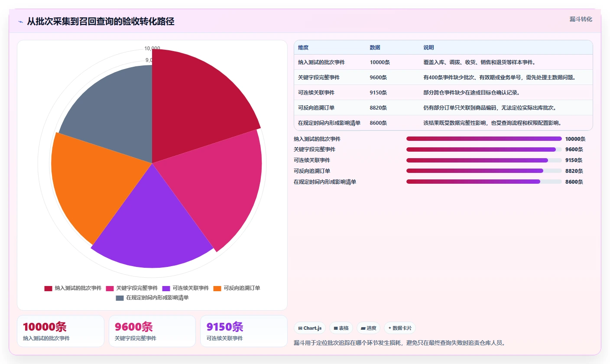Click the description starting 仍有部分订单
610x364 pixels.
click(x=490, y=107)
